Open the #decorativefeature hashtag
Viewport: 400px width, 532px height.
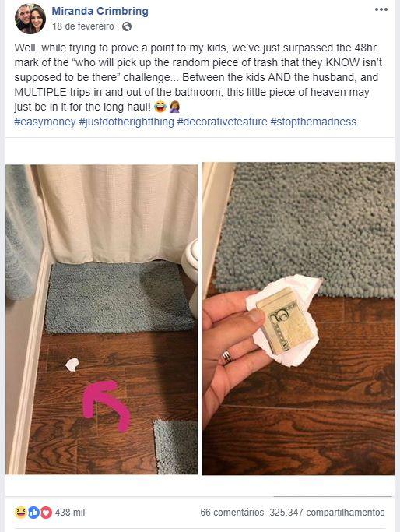(x=222, y=122)
